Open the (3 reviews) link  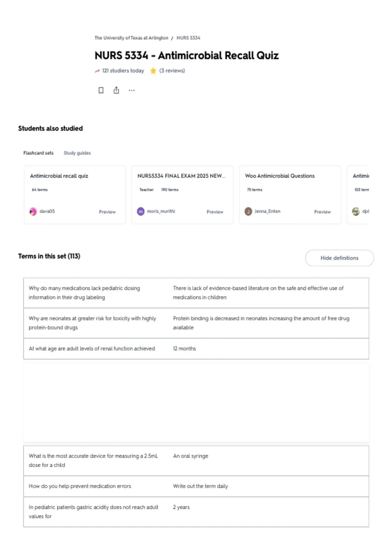[172, 71]
